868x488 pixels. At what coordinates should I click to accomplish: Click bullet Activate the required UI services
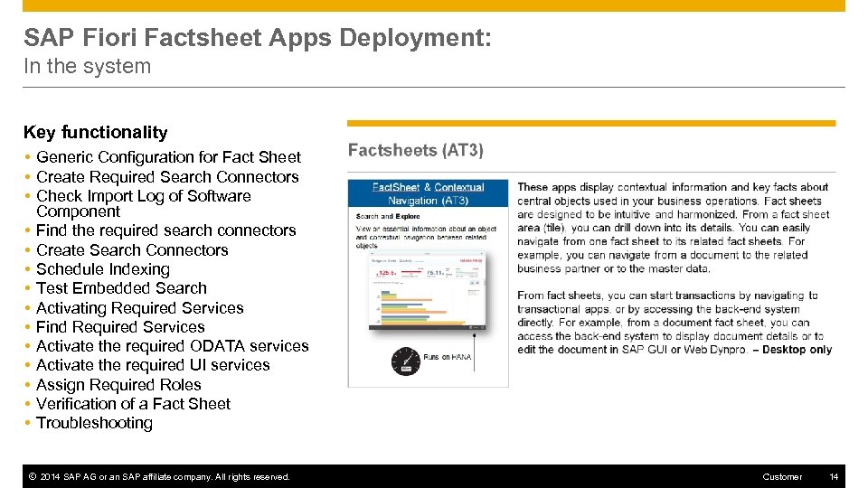[x=153, y=365]
